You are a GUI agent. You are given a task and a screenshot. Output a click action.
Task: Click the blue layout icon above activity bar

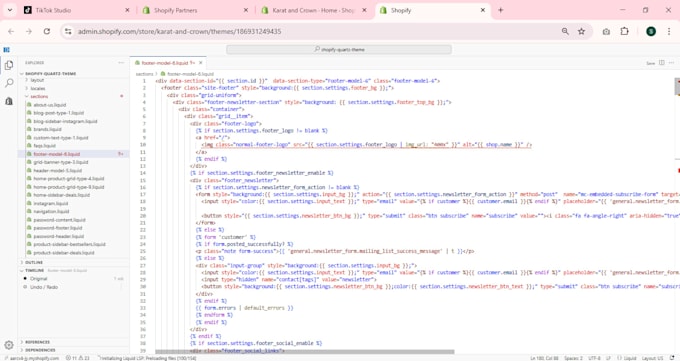[x=7, y=50]
